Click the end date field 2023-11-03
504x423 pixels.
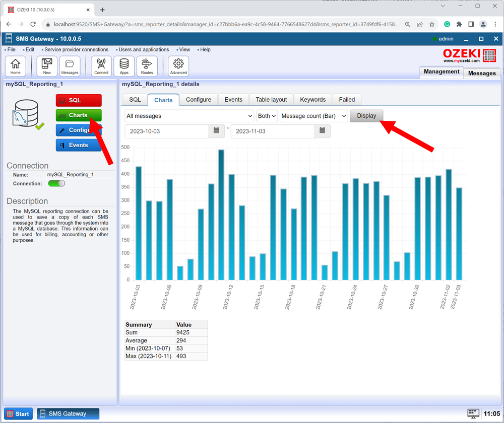pyautogui.click(x=273, y=131)
